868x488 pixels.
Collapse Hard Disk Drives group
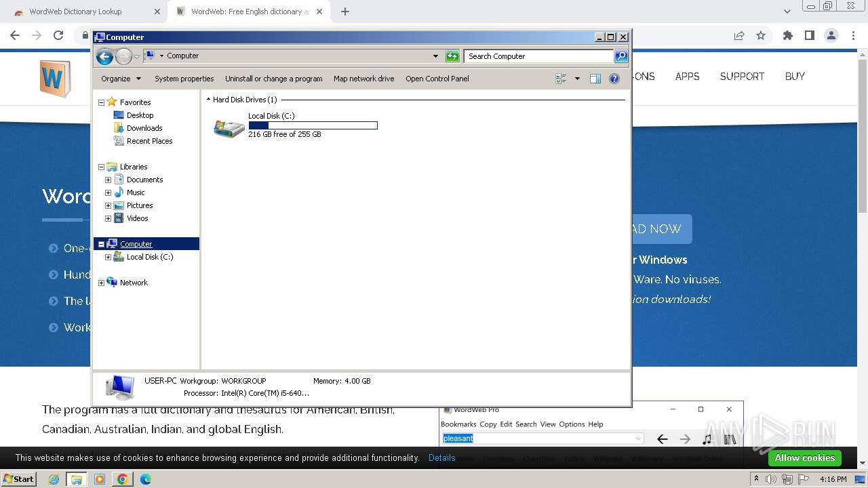[208, 100]
